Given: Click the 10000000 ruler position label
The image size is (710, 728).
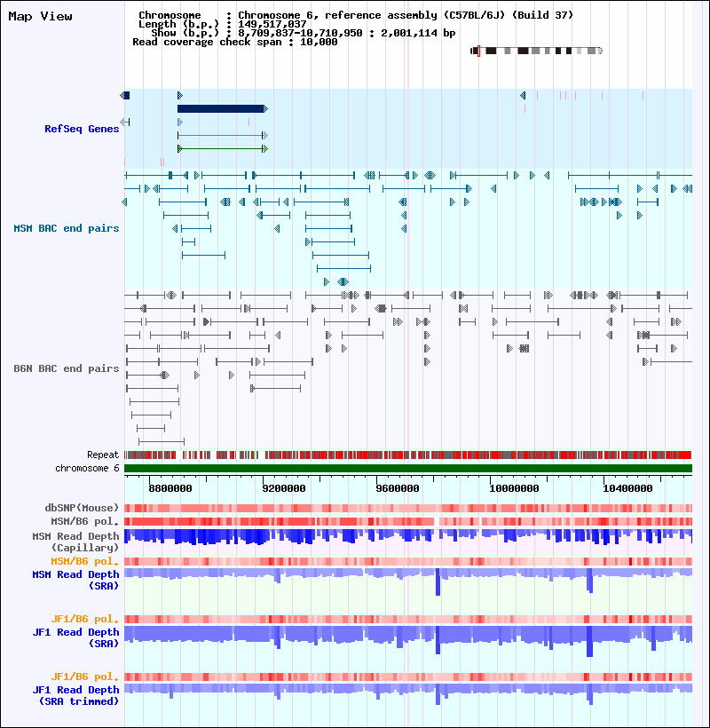Looking at the screenshot, I should 514,488.
